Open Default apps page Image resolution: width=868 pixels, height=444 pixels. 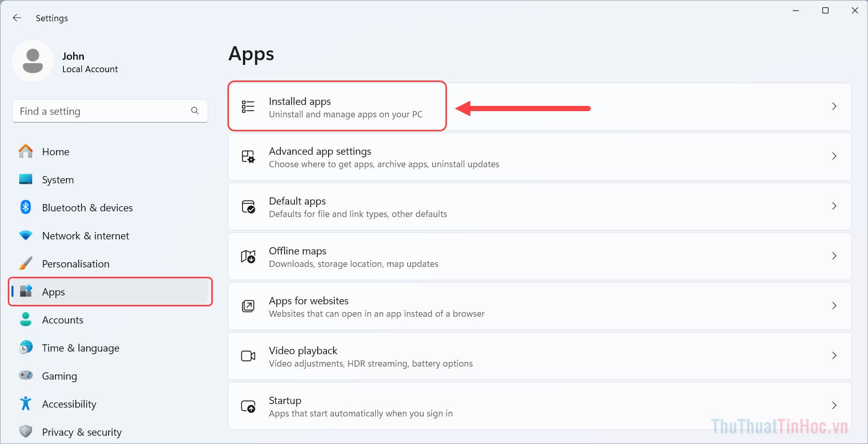tap(540, 206)
